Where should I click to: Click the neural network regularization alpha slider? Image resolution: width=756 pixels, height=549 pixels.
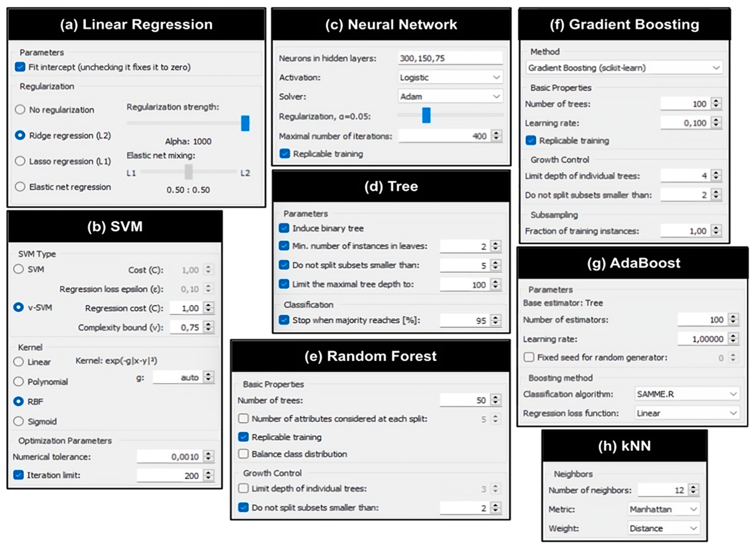point(426,116)
